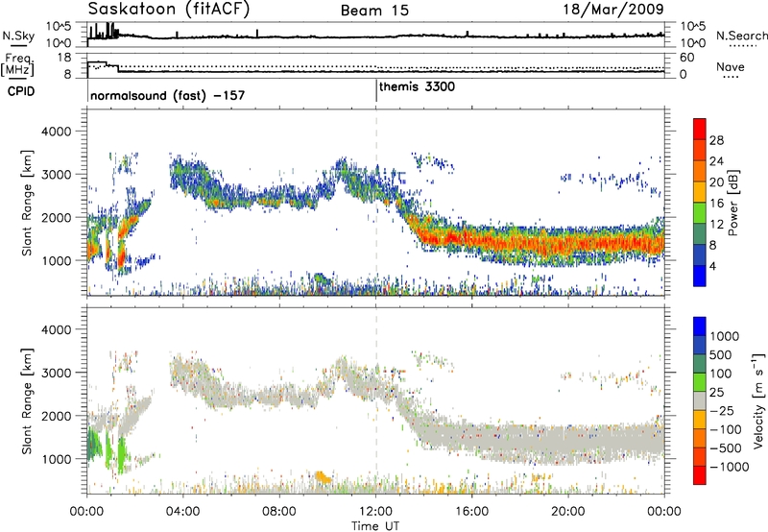Viewport: 768px width, 532px height.
Task: Click the "-100" tick on Velocity colorbar
Action: click(726, 429)
